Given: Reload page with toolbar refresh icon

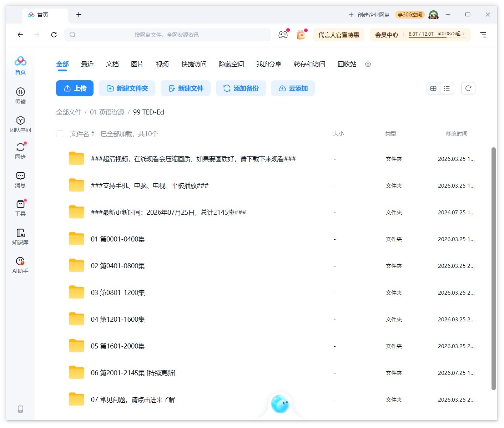Looking at the screenshot, I should click(54, 35).
